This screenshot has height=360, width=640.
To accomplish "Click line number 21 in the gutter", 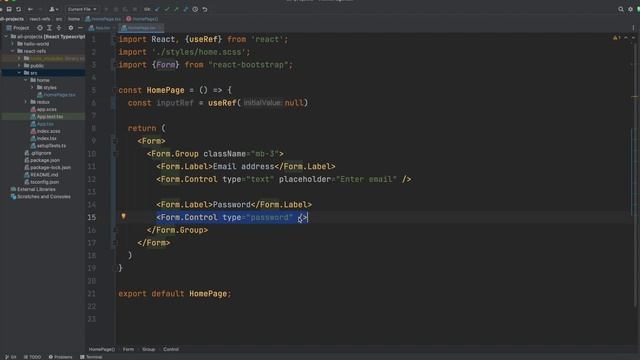I will [92, 294].
